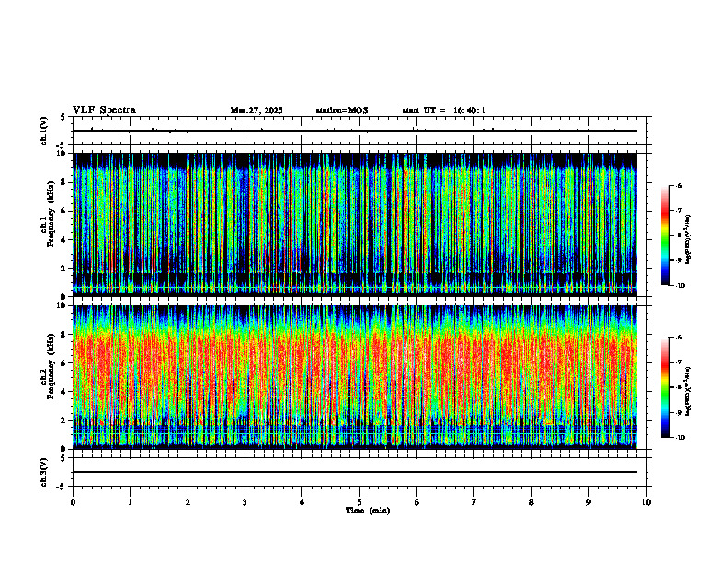Click the 'ch.3(V)' axis label

(43, 472)
